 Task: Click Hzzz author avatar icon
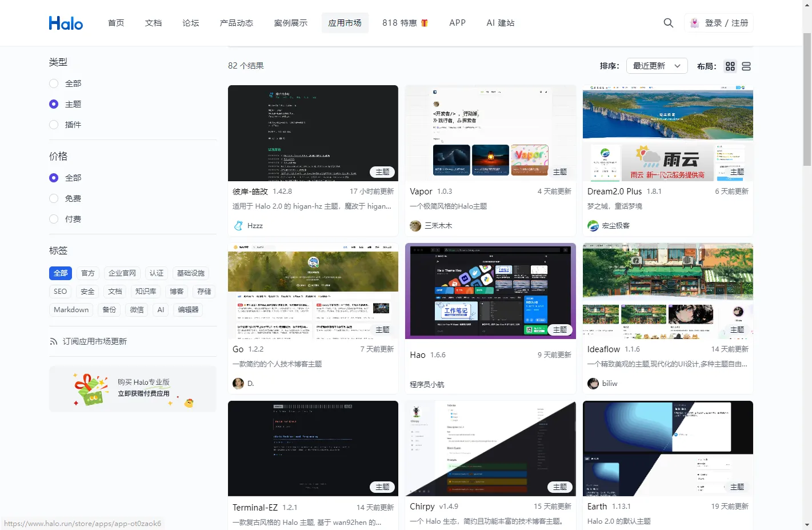[238, 226]
